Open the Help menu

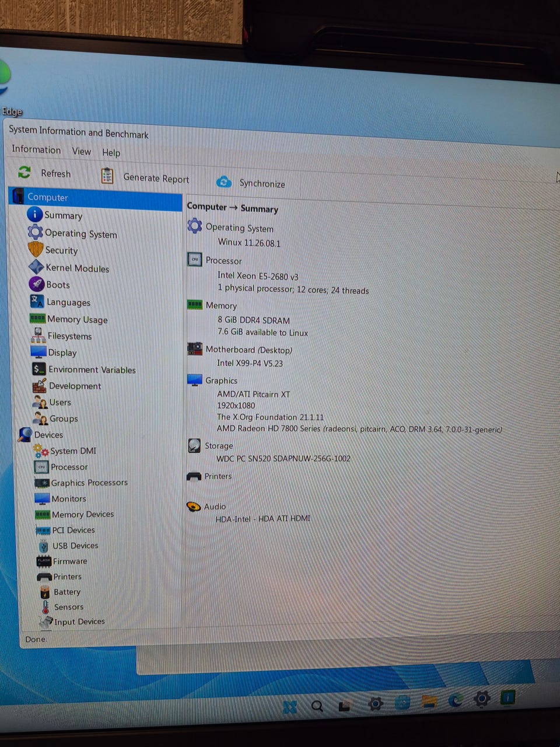pos(111,153)
